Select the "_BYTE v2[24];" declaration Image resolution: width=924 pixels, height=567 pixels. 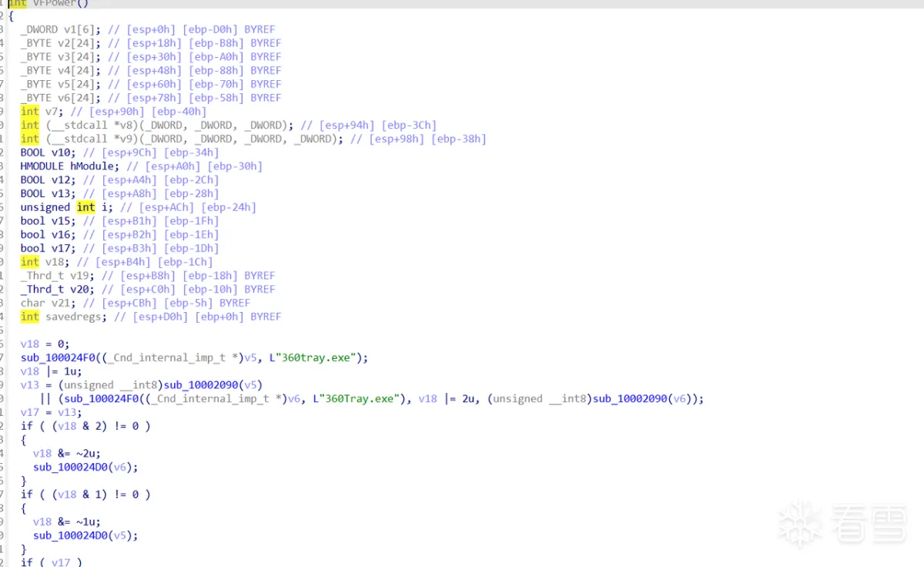[x=61, y=43]
